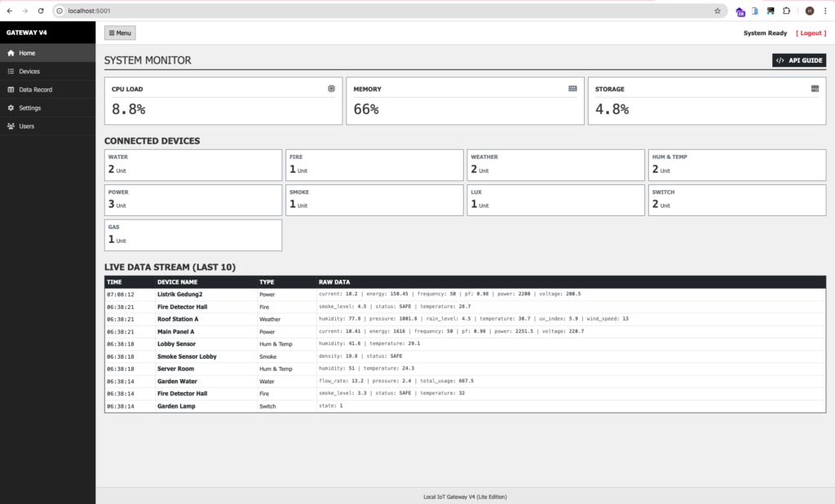Click the Storage drive icon
835x504 pixels.
point(815,89)
